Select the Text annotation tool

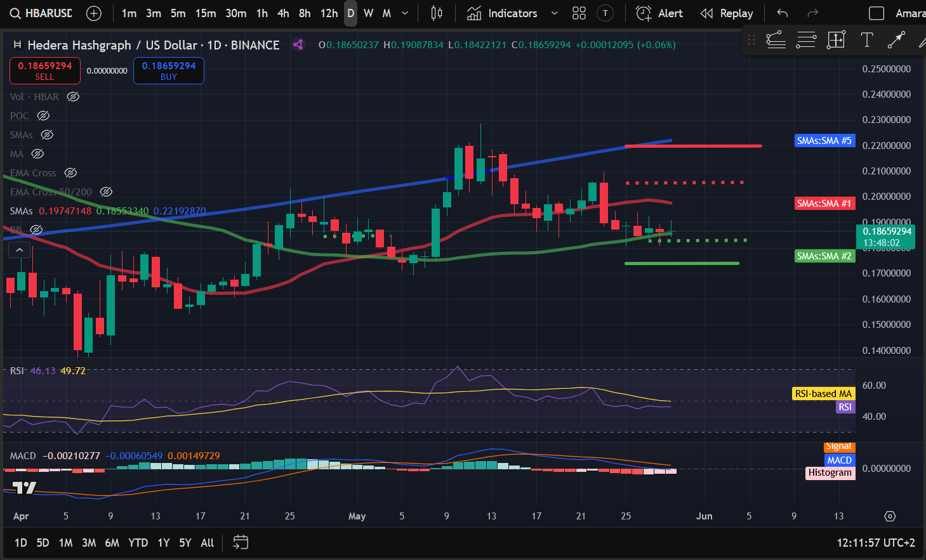(x=866, y=40)
